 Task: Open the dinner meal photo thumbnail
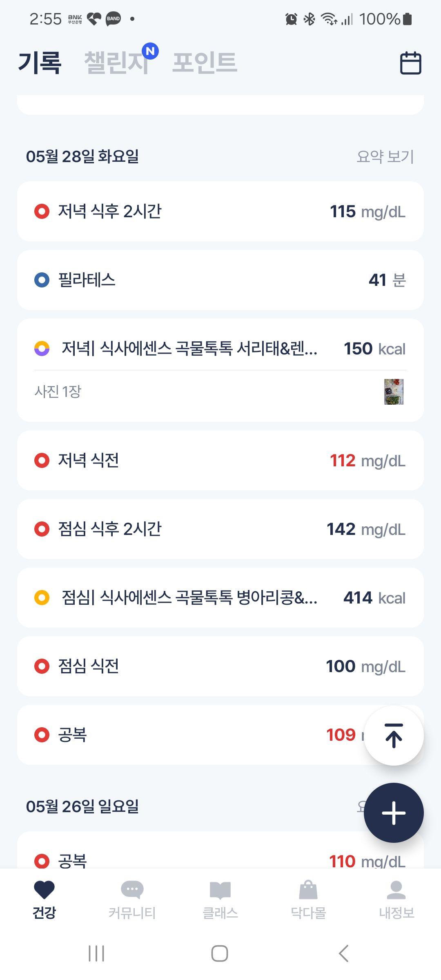[394, 392]
